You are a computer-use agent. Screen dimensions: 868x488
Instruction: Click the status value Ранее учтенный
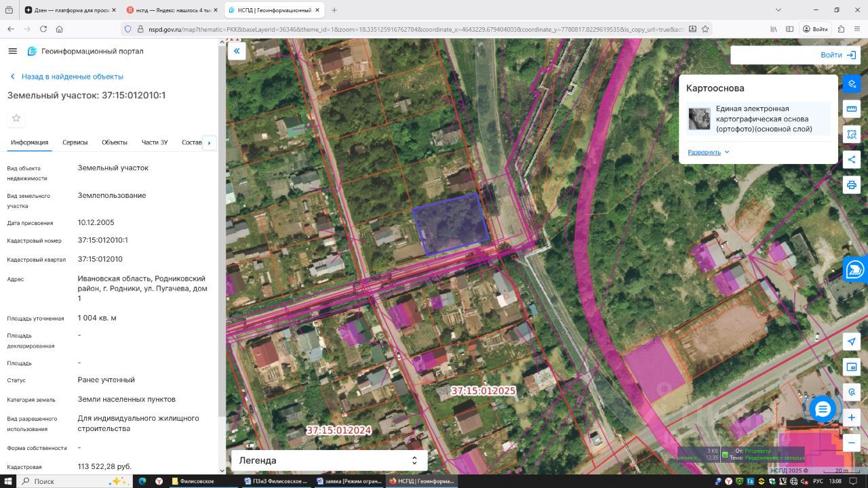click(106, 380)
